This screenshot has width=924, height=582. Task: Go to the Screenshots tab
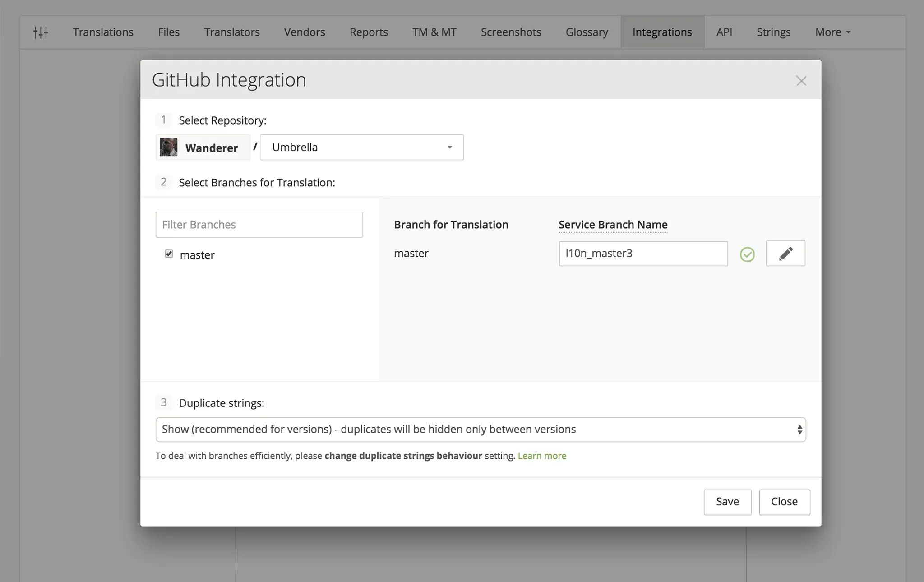pos(511,32)
